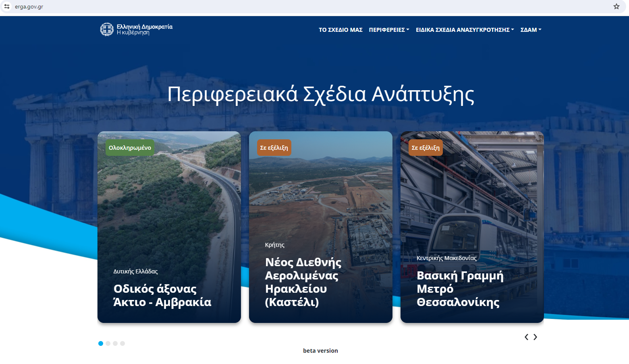
Task: Click the previous carousel arrow
Action: point(526,337)
